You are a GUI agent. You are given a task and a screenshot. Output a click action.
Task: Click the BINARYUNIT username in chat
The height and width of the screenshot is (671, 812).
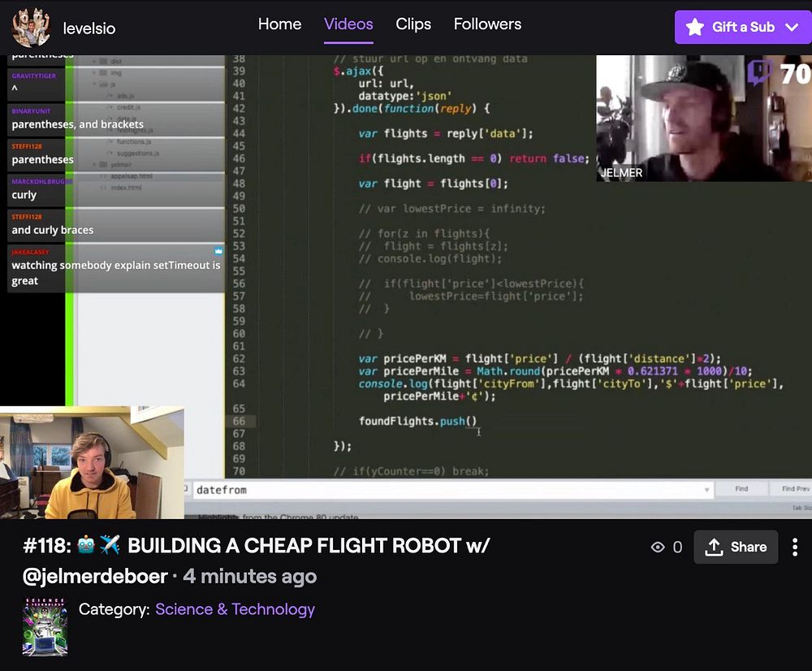(31, 110)
